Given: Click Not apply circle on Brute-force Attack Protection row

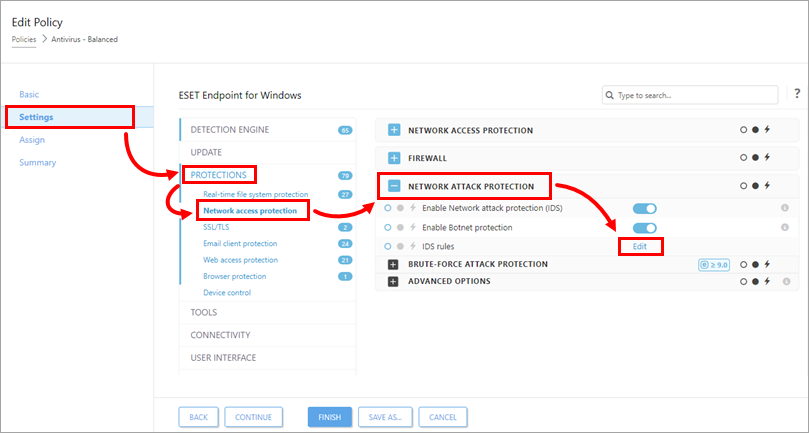Looking at the screenshot, I should (743, 265).
